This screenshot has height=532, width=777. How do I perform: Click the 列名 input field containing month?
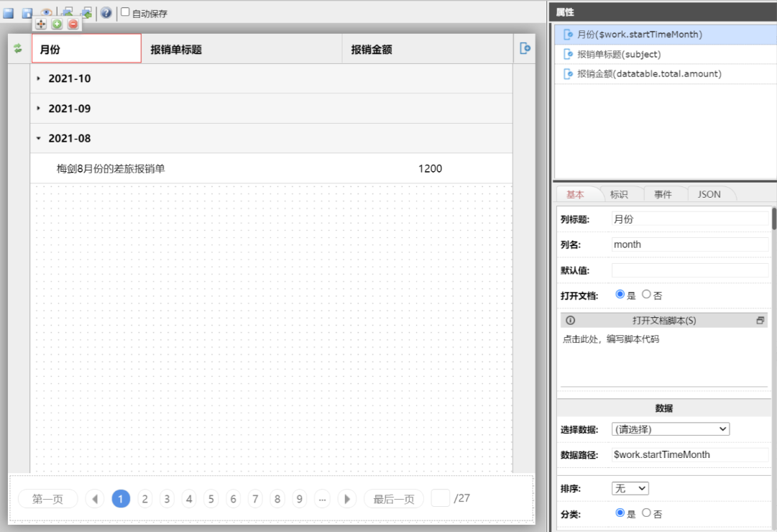(689, 244)
